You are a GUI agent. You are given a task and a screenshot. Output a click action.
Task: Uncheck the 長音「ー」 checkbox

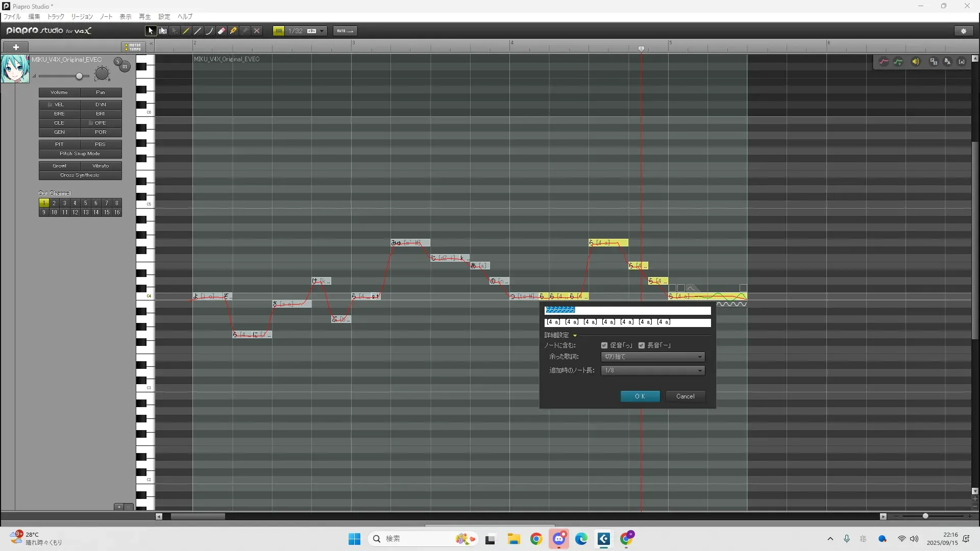click(642, 345)
